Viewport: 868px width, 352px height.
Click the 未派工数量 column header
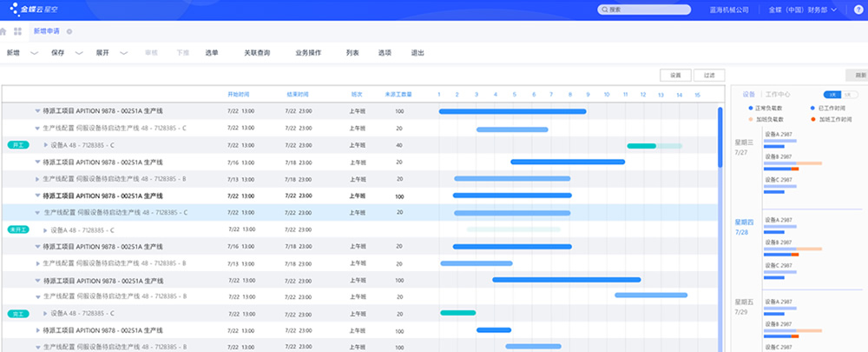pyautogui.click(x=398, y=95)
